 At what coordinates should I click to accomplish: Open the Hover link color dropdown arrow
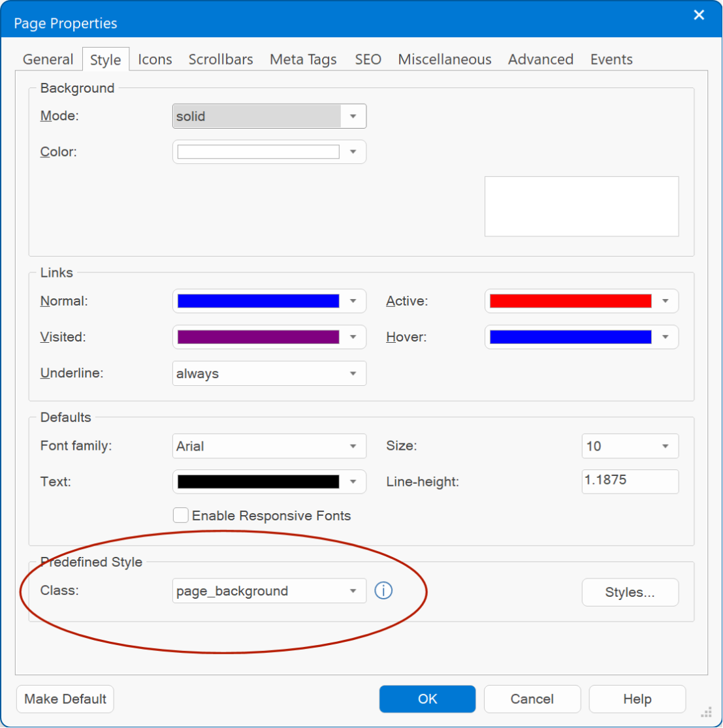(x=665, y=337)
